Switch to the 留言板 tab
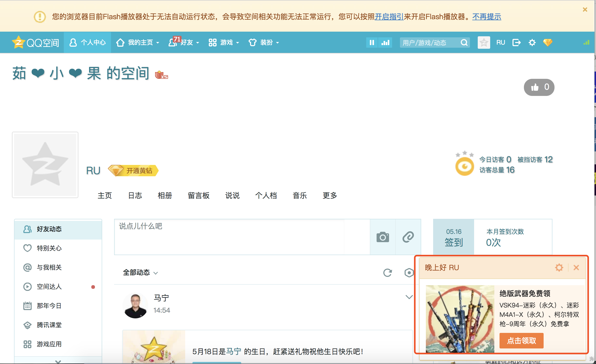596x364 pixels. 199,195
